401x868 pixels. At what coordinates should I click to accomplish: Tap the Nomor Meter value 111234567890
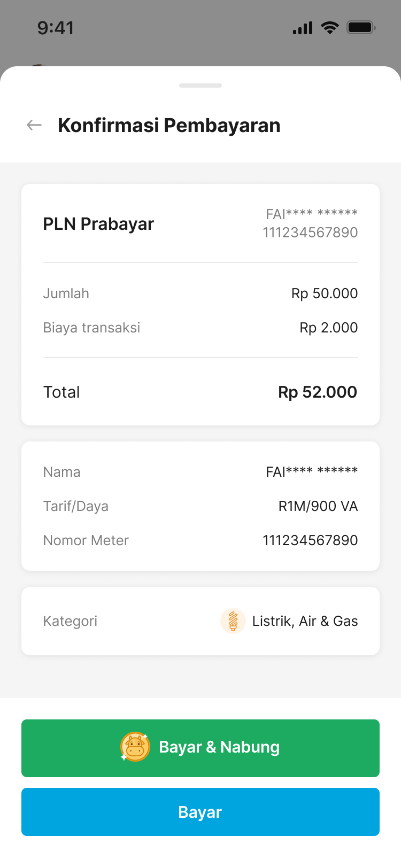(310, 540)
